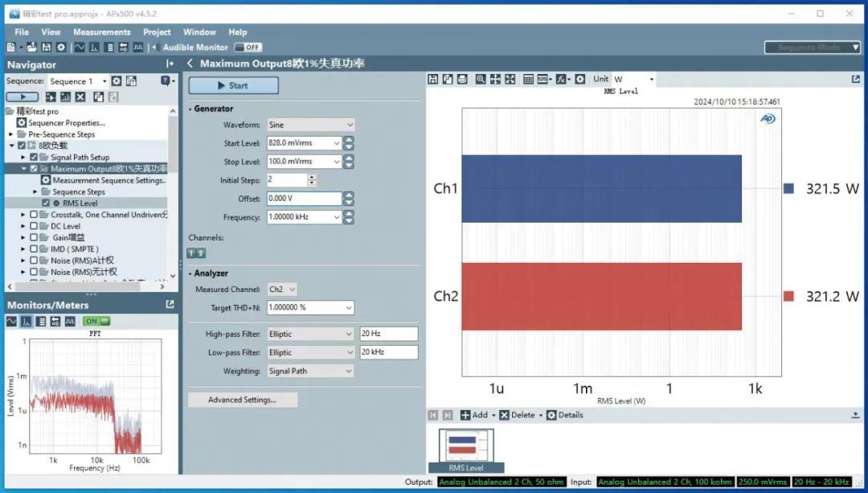Open the Start Level unit dropdown
Image resolution: width=868 pixels, height=493 pixels.
336,143
